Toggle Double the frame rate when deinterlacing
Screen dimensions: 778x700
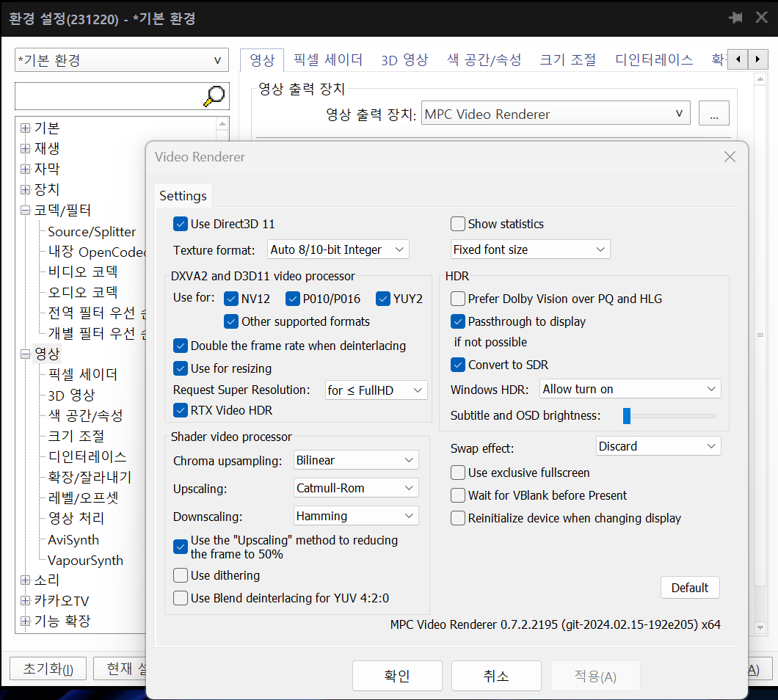(x=181, y=346)
